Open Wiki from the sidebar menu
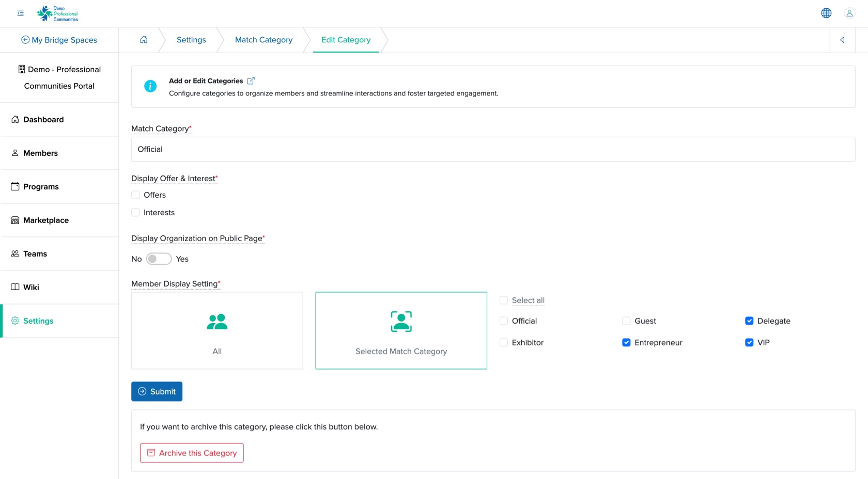This screenshot has height=479, width=868. [59, 287]
